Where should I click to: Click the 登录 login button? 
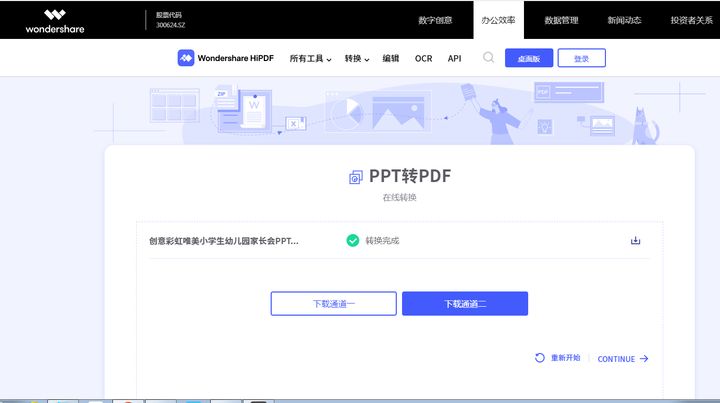coord(581,59)
